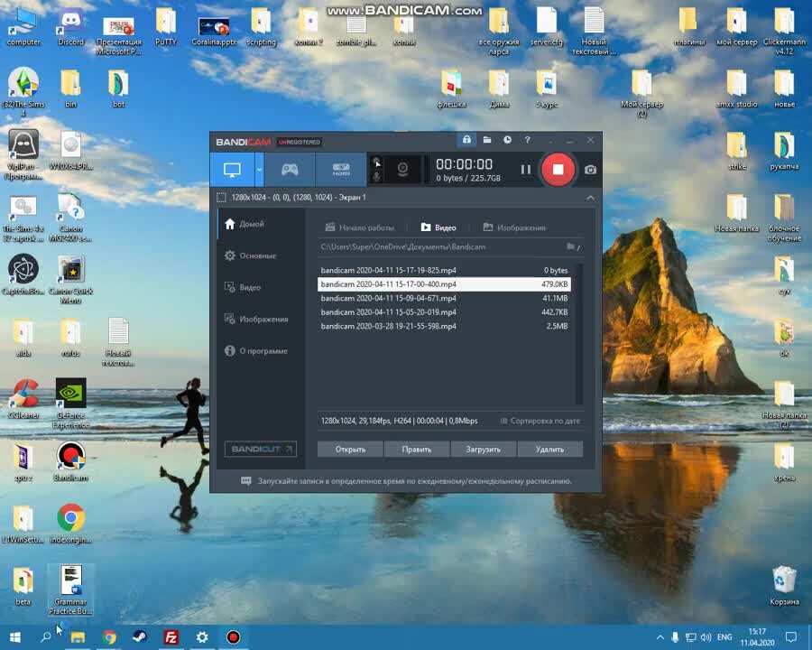Click the Открыть button

point(351,450)
